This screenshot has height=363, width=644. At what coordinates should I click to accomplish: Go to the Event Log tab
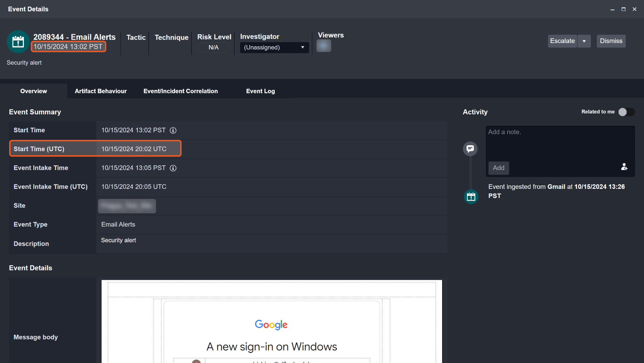pos(260,91)
